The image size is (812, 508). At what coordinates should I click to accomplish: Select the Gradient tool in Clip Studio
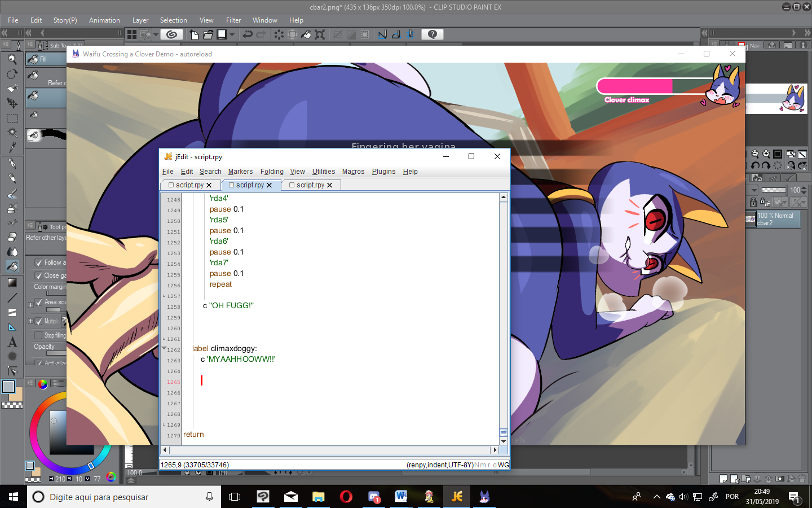tap(12, 283)
